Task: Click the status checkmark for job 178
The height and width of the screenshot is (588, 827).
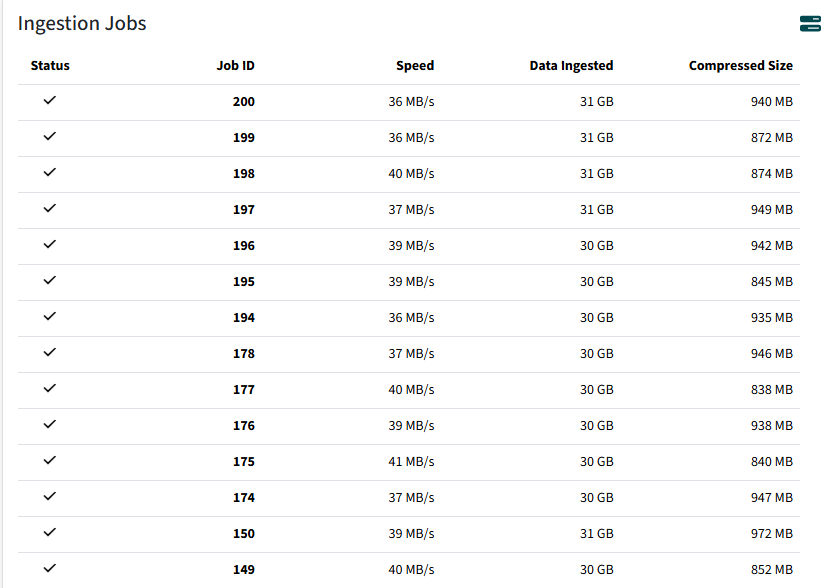Action: tap(50, 353)
